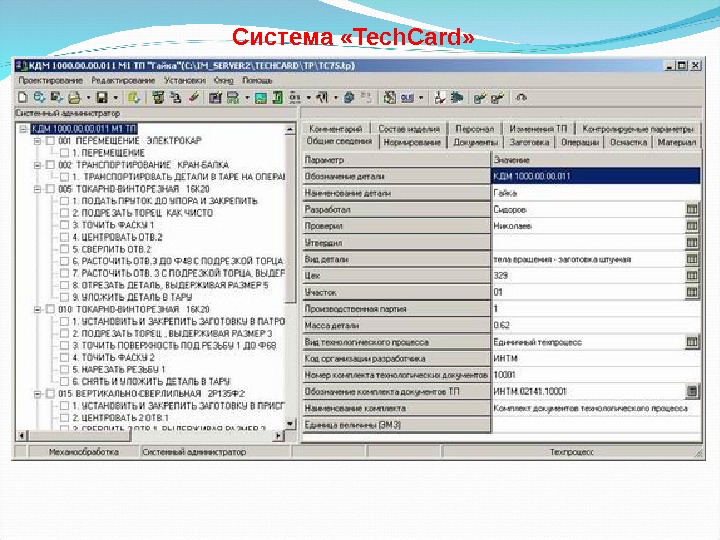The image size is (720, 540).
Task: Collapse operation 010 ТОКАРНО-ВИНТОРЕЗНАЯ 16К20
Action: pyautogui.click(x=38, y=309)
